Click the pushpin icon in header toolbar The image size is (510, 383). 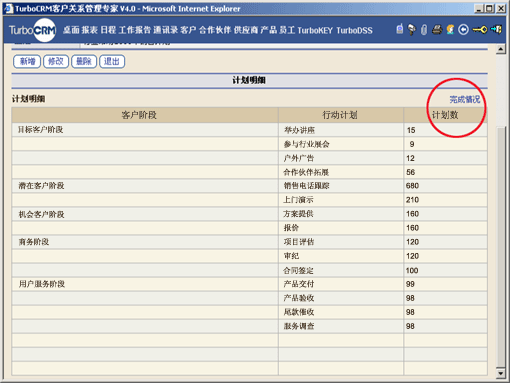412,30
